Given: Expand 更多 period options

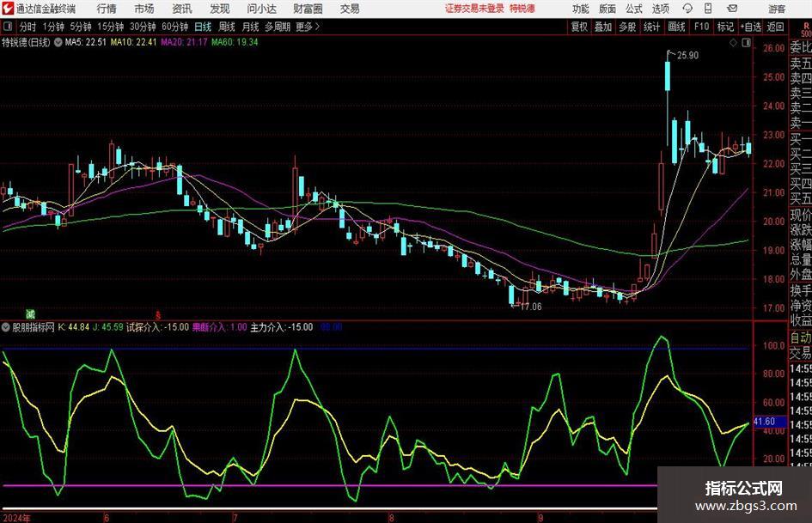Looking at the screenshot, I should (x=308, y=27).
